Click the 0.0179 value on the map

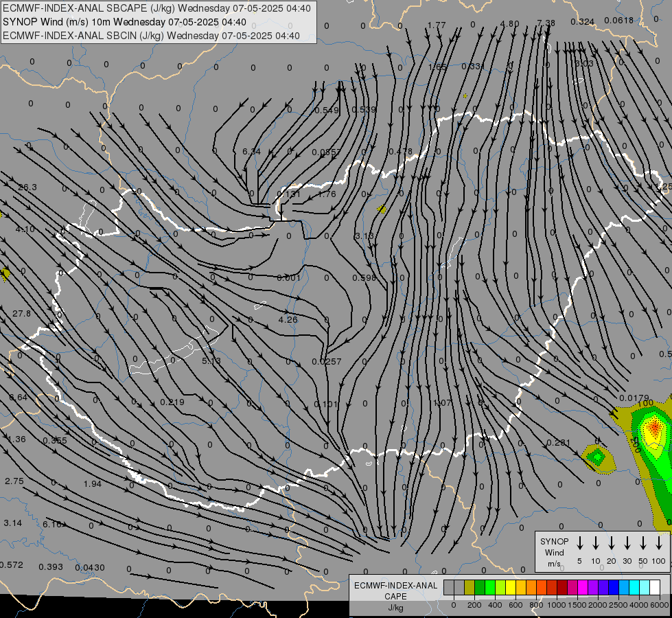click(x=634, y=398)
